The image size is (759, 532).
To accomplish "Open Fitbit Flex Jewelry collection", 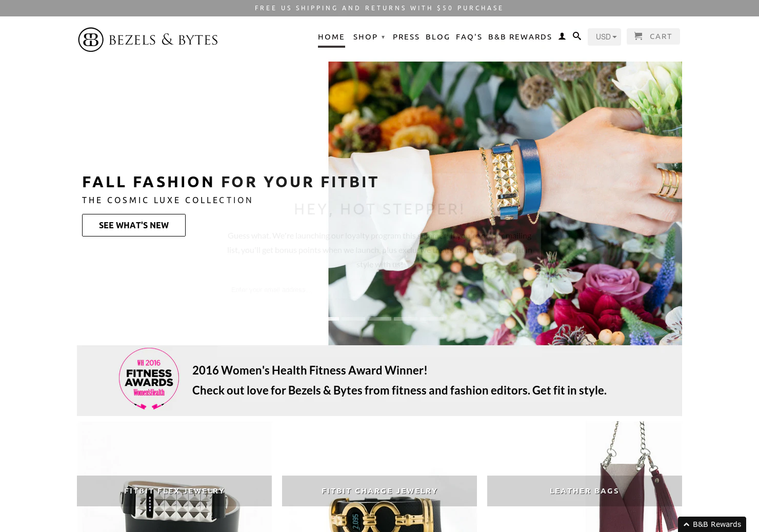I will 174,491.
